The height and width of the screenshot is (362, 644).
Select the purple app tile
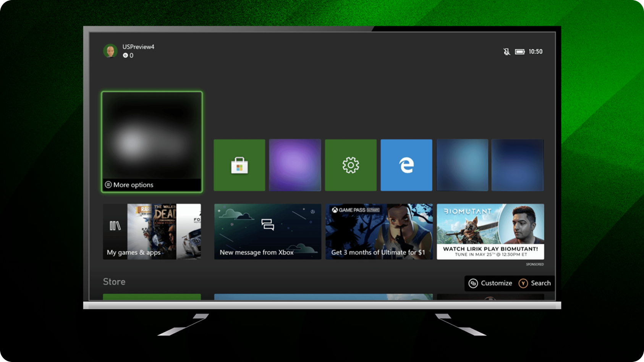tap(295, 165)
